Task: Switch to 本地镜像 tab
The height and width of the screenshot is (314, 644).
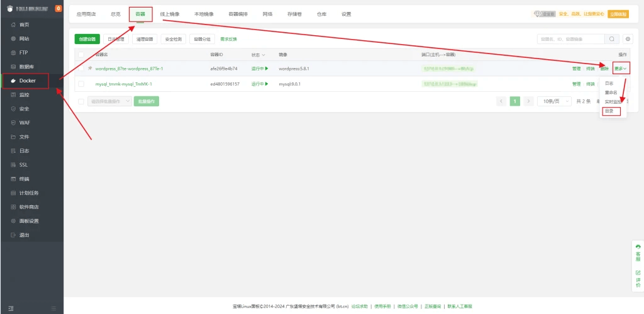Action: pos(204,14)
